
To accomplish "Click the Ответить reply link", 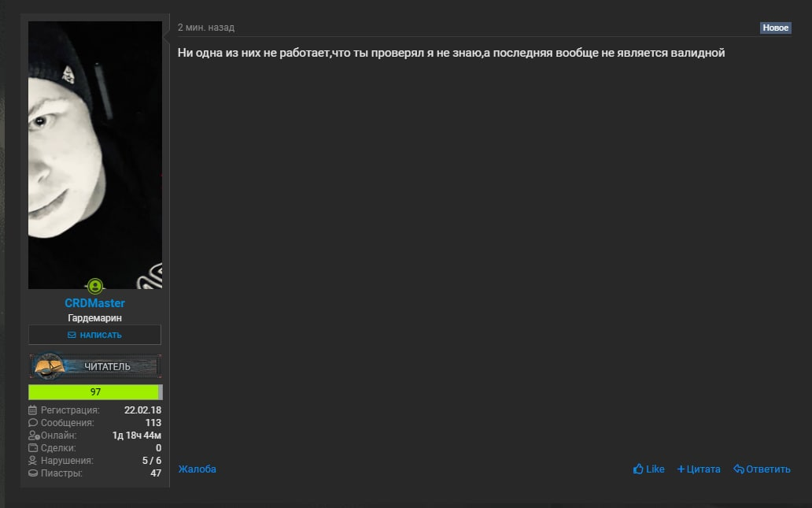I will pyautogui.click(x=768, y=469).
